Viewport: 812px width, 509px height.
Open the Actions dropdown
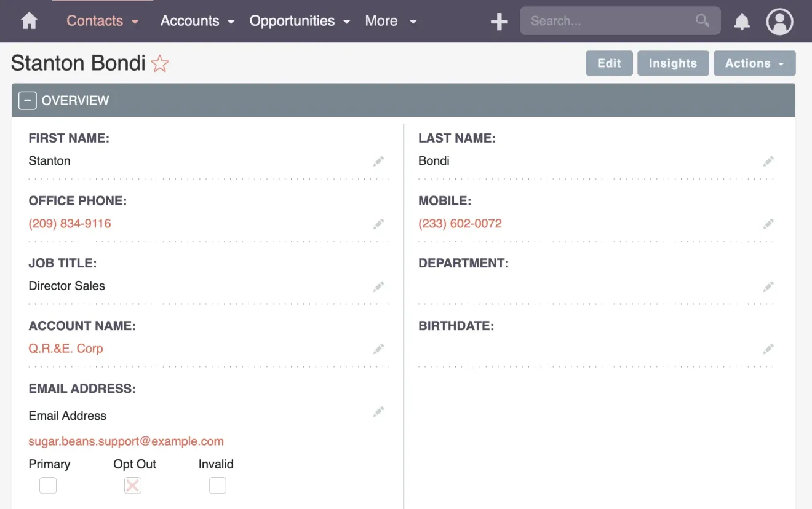coord(755,63)
